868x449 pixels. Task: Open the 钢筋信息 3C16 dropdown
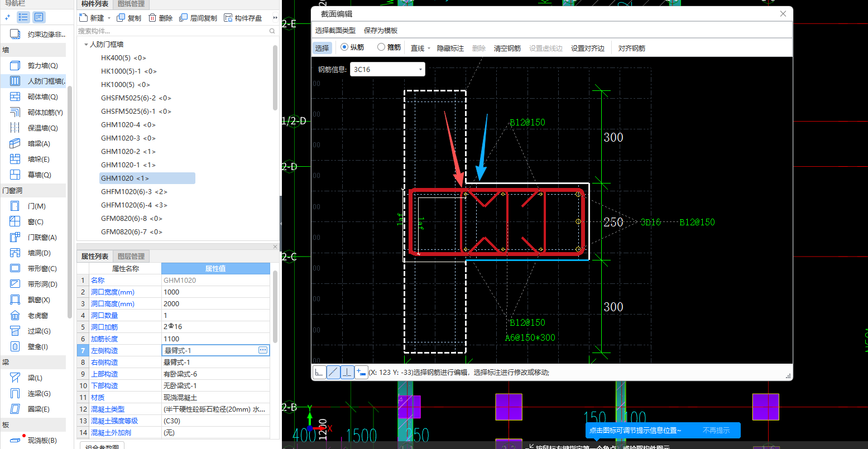click(420, 70)
